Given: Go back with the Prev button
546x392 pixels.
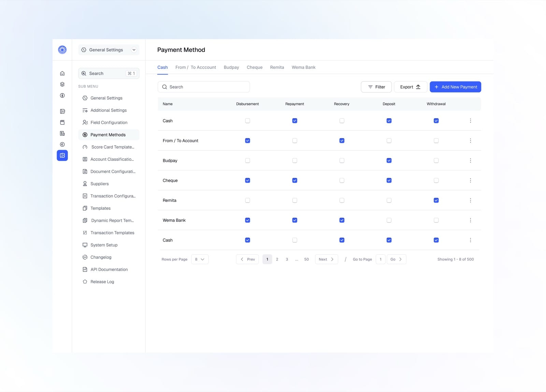Looking at the screenshot, I should coord(247,259).
